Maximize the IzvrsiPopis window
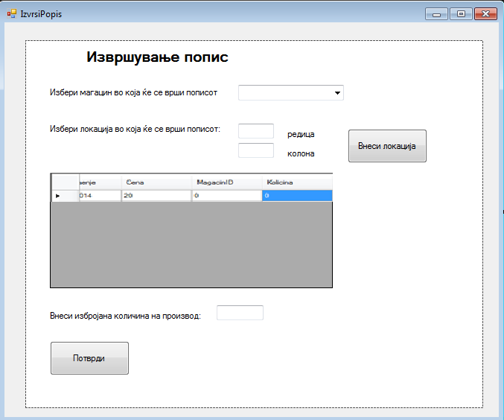The width and height of the screenshot is (504, 420). [x=461, y=14]
